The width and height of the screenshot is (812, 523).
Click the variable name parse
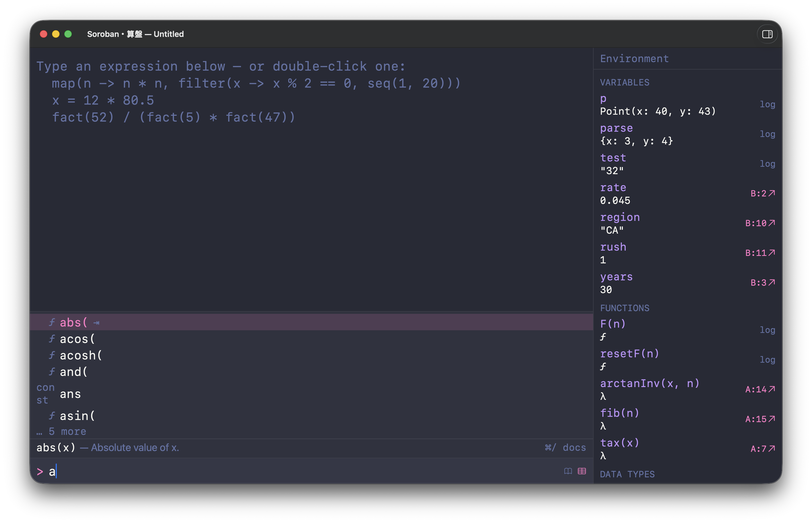pyautogui.click(x=616, y=128)
